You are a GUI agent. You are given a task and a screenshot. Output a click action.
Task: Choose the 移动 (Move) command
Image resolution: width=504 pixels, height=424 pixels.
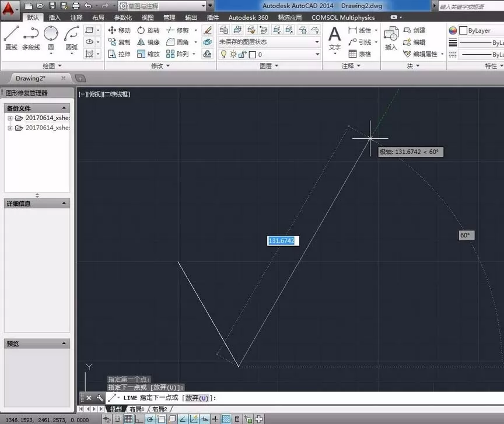coord(119,30)
